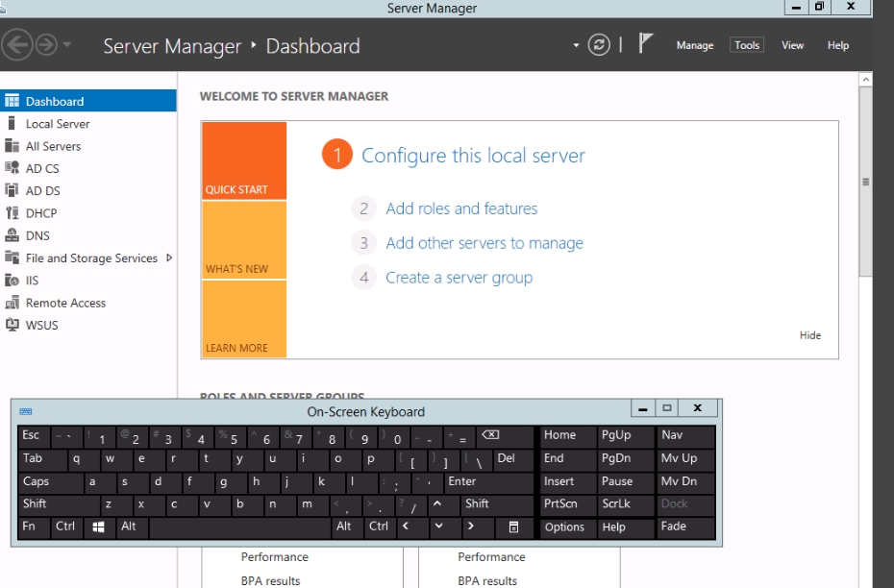Open Local Server icon in sidebar
The width and height of the screenshot is (894, 588).
click(x=12, y=123)
